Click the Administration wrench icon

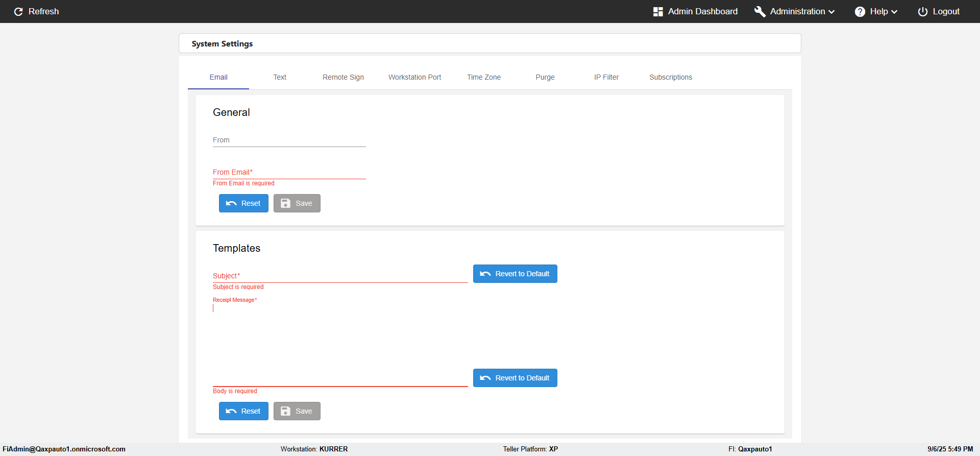pyautogui.click(x=760, y=12)
